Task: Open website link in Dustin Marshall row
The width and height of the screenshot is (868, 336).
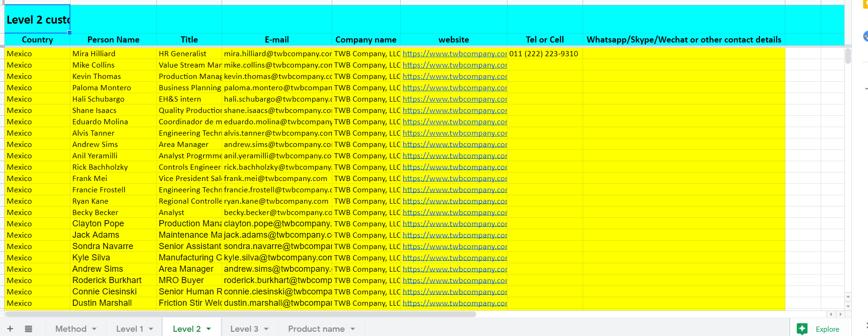Action: coord(455,303)
